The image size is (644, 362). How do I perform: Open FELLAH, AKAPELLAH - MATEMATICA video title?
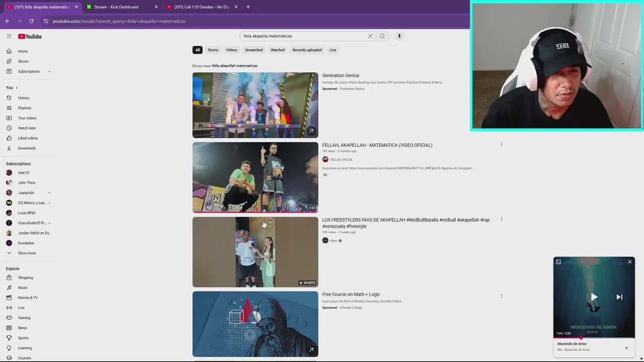(377, 145)
